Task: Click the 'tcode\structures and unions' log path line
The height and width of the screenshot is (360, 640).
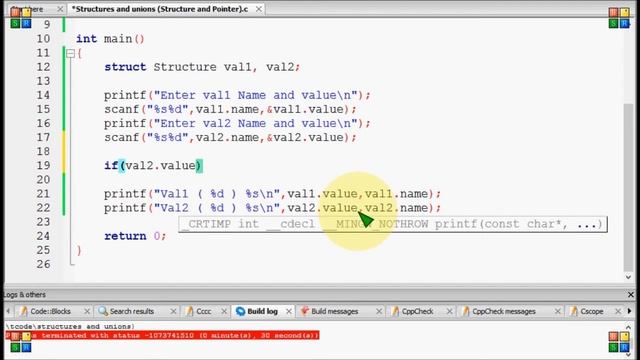Action: point(70,327)
